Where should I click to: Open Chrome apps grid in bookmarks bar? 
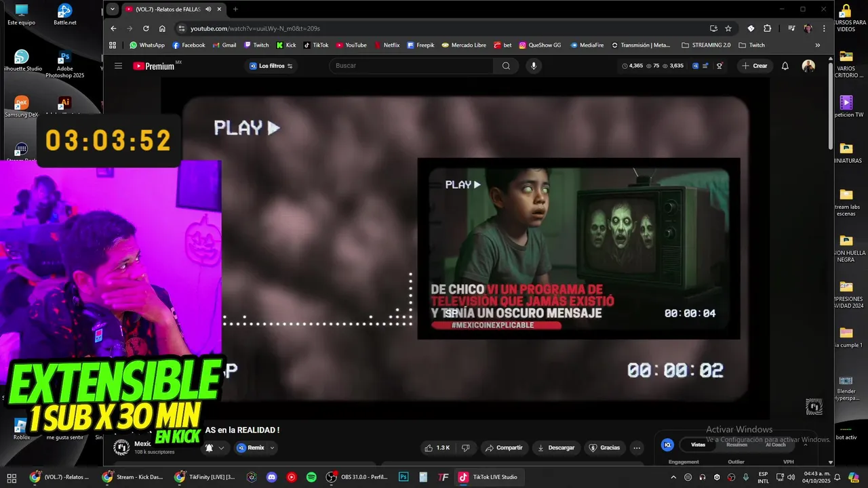[113, 45]
